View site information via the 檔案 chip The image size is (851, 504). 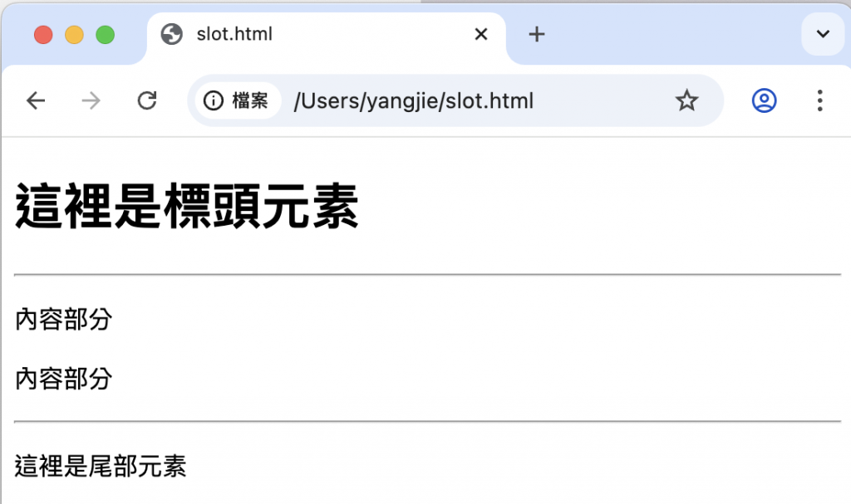237,100
